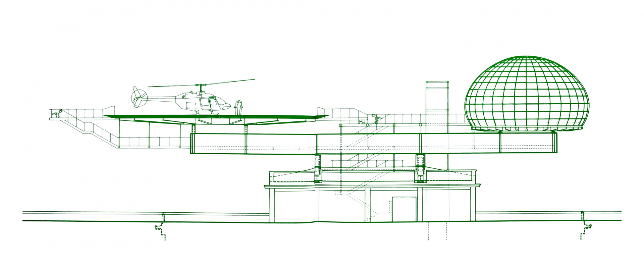The width and height of the screenshot is (644, 263).
Task: Click the person on the stairs near the tower
Action: (375, 118)
